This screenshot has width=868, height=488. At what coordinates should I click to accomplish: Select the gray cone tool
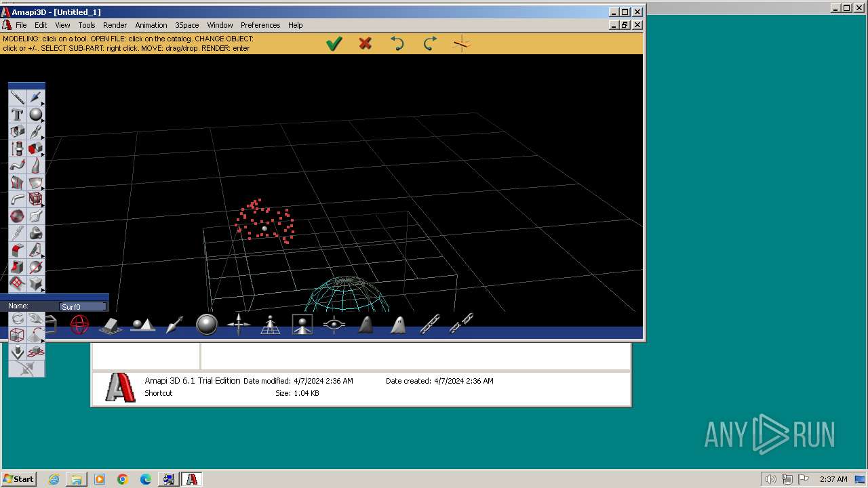point(36,165)
